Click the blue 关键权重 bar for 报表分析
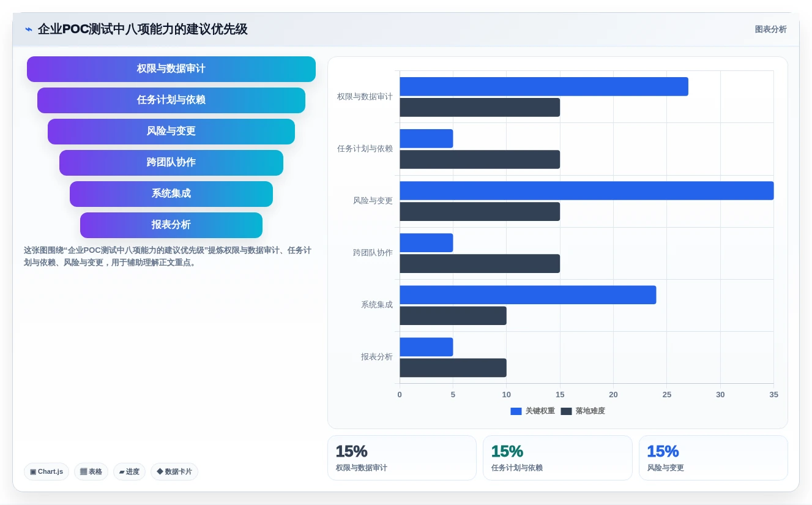 coord(426,347)
